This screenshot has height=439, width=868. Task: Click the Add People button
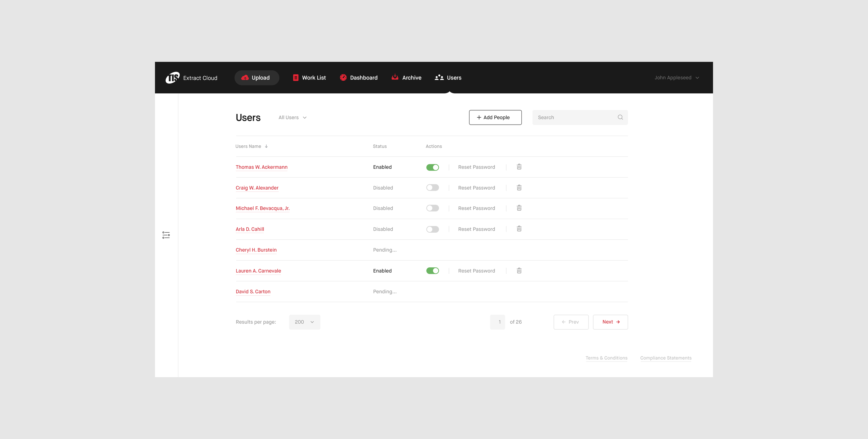495,117
